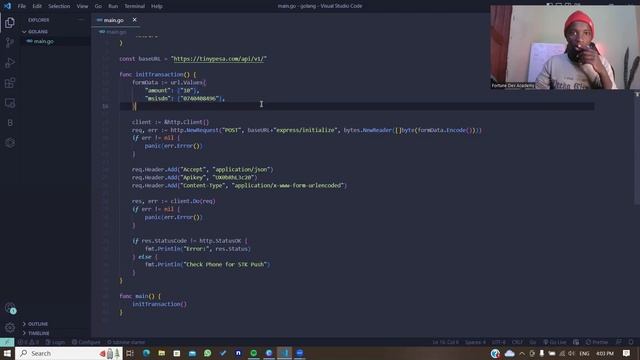
Task: Click the volume icon in the system tray
Action: 571,353
